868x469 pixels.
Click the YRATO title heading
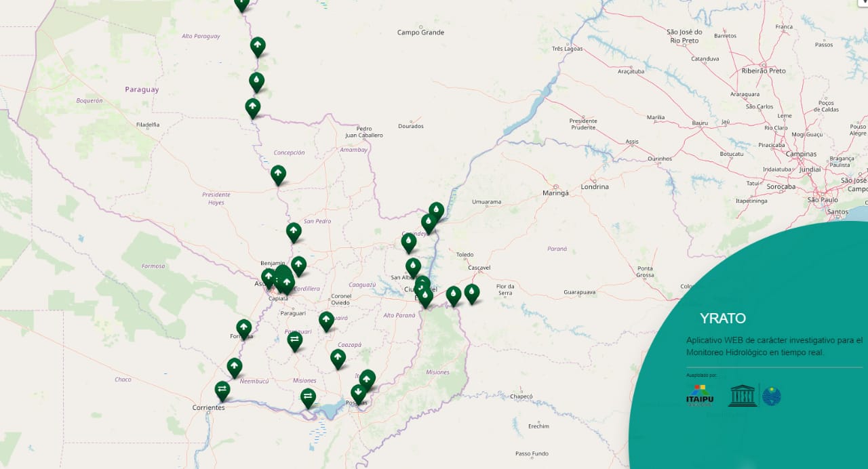pyautogui.click(x=723, y=319)
